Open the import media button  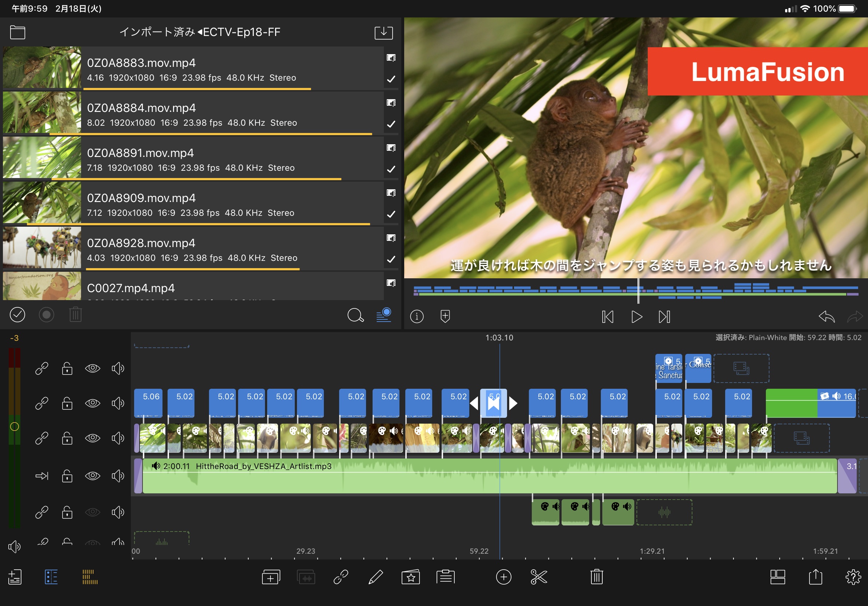(383, 32)
